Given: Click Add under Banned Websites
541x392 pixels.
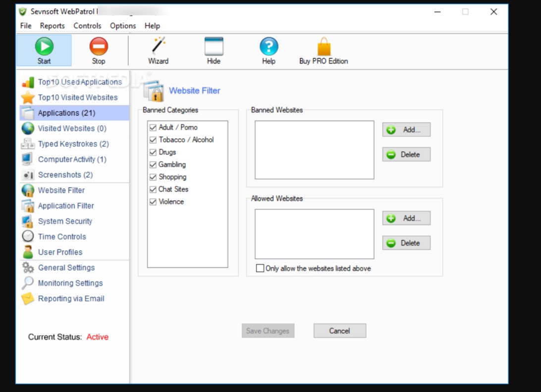Looking at the screenshot, I should click(x=406, y=130).
